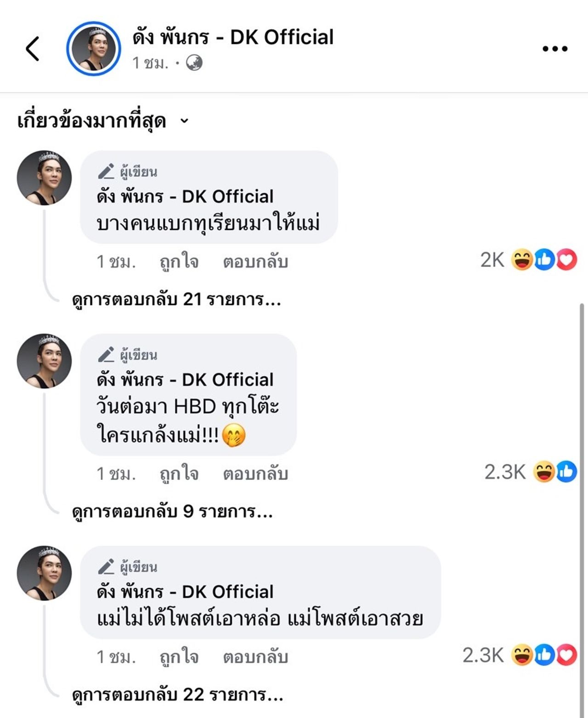
Task: Open the page profile picture in header
Action: [94, 49]
